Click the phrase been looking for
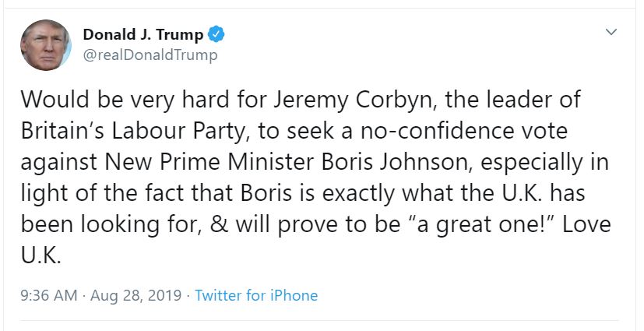The height and width of the screenshot is (331, 644). pyautogui.click(x=111, y=225)
